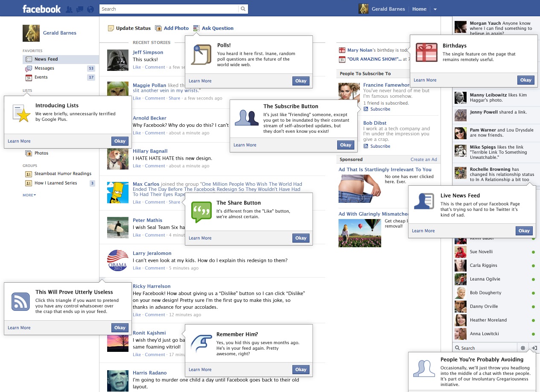
Task: Subscribe to Francine Famewhore
Action: [x=380, y=109]
